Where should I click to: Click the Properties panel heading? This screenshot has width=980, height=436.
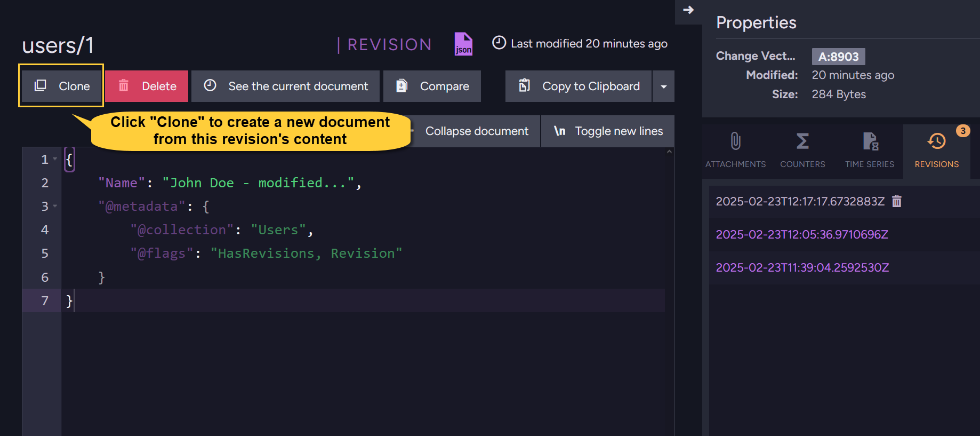(x=756, y=22)
